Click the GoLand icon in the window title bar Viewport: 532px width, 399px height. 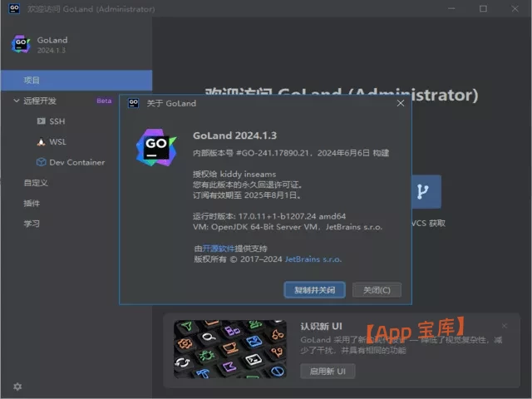(14, 8)
